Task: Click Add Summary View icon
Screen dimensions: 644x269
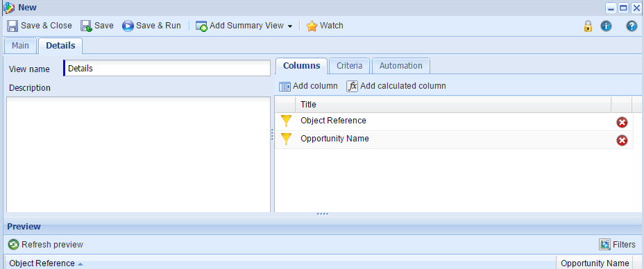Action: pos(201,26)
